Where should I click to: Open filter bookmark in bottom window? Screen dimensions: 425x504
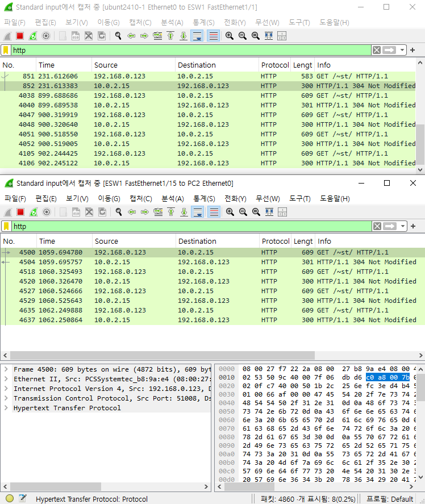6,226
